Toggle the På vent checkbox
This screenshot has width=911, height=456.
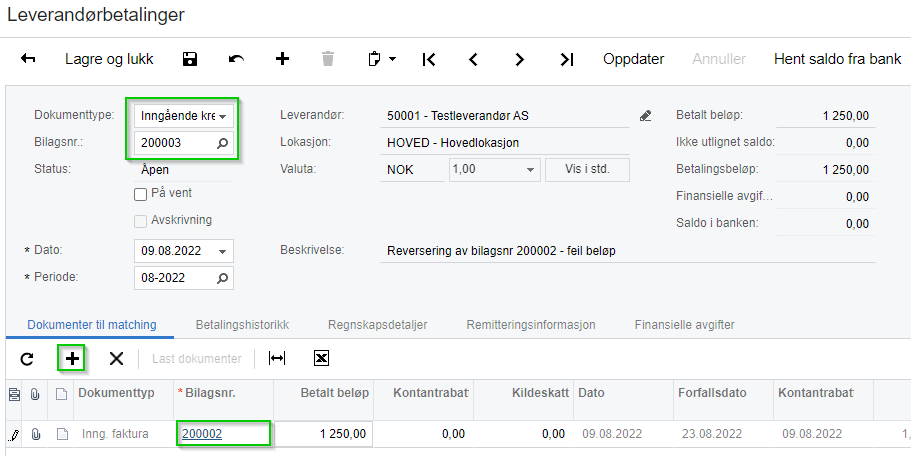[140, 195]
